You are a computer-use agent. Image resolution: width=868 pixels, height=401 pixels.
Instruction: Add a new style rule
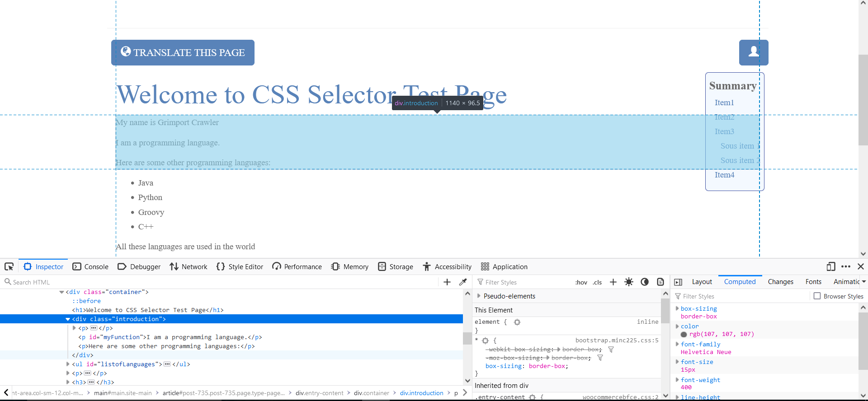[x=613, y=282]
